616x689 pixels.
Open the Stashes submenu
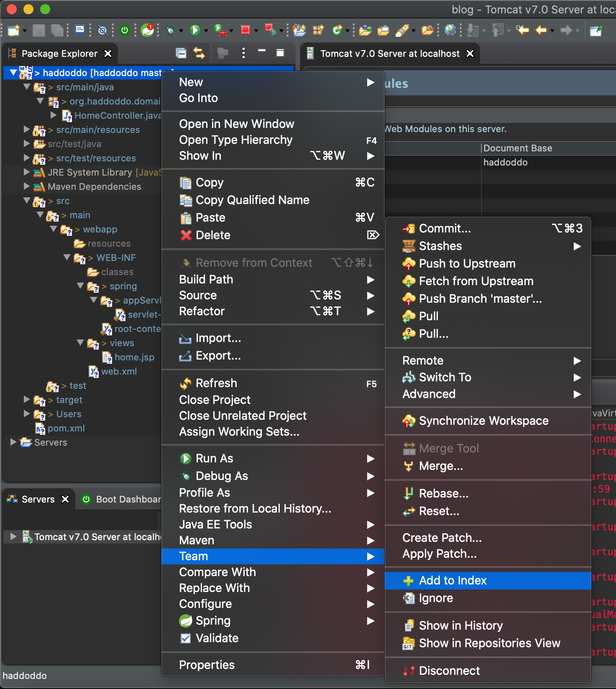tap(488, 246)
